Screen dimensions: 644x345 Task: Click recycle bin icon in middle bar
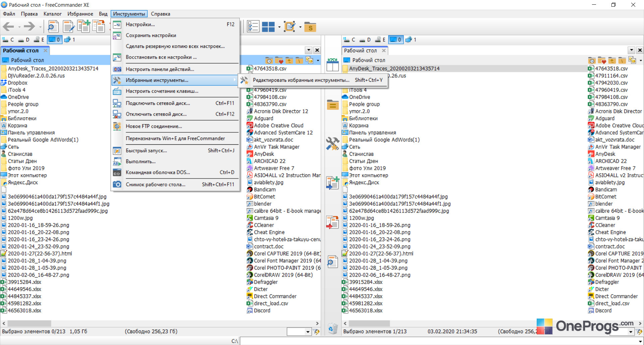[332, 329]
